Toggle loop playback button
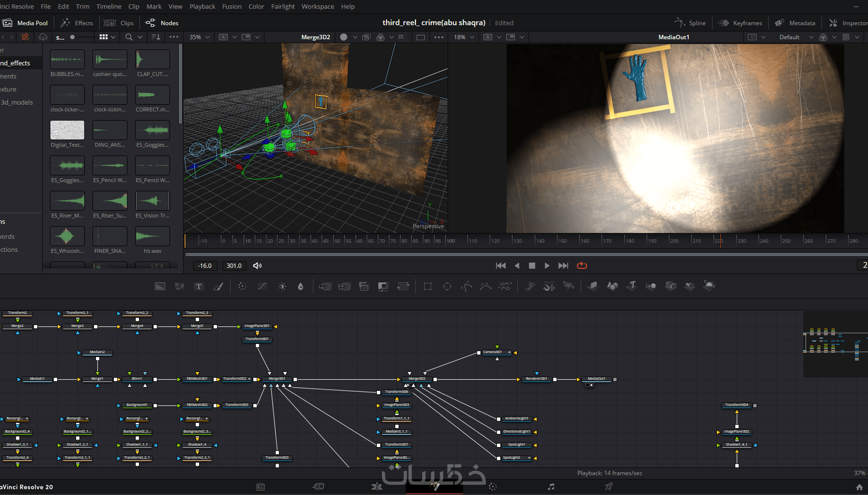Screen dimensions: 868x495 coord(582,265)
